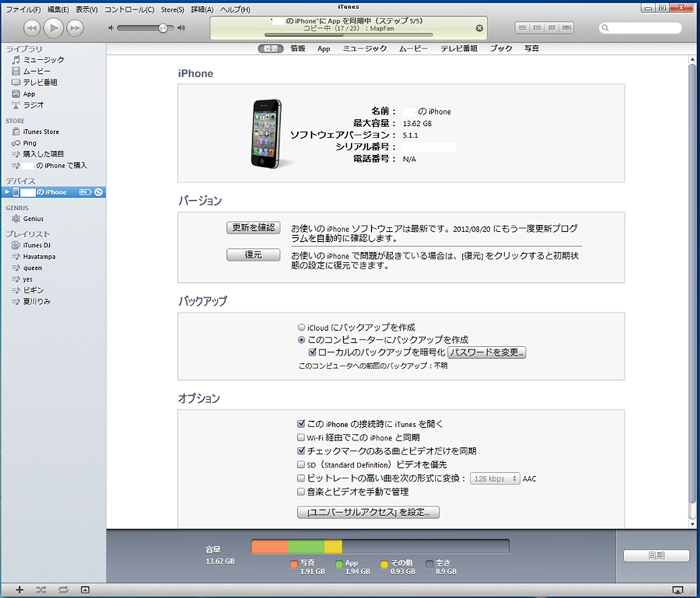Switch to Cover Flow view icon
The image size is (700, 598).
point(567,27)
